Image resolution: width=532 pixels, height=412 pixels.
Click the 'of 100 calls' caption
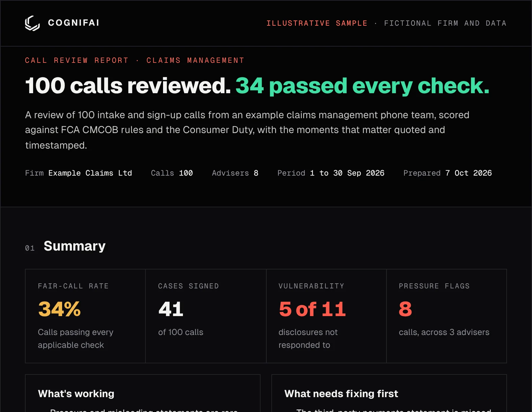(x=181, y=332)
